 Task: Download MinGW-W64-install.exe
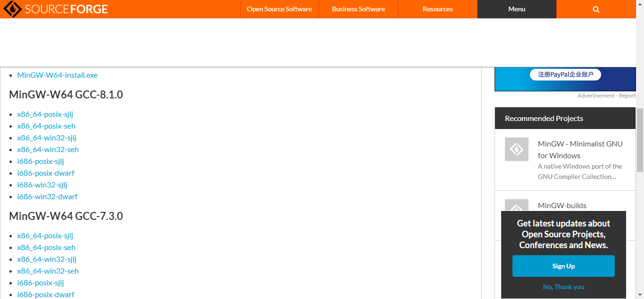pos(58,75)
